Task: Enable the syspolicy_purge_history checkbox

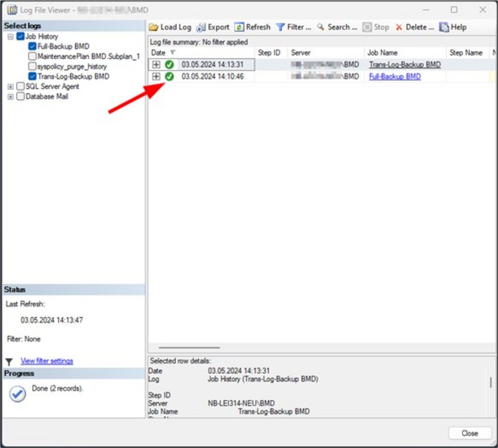Action: coord(33,66)
